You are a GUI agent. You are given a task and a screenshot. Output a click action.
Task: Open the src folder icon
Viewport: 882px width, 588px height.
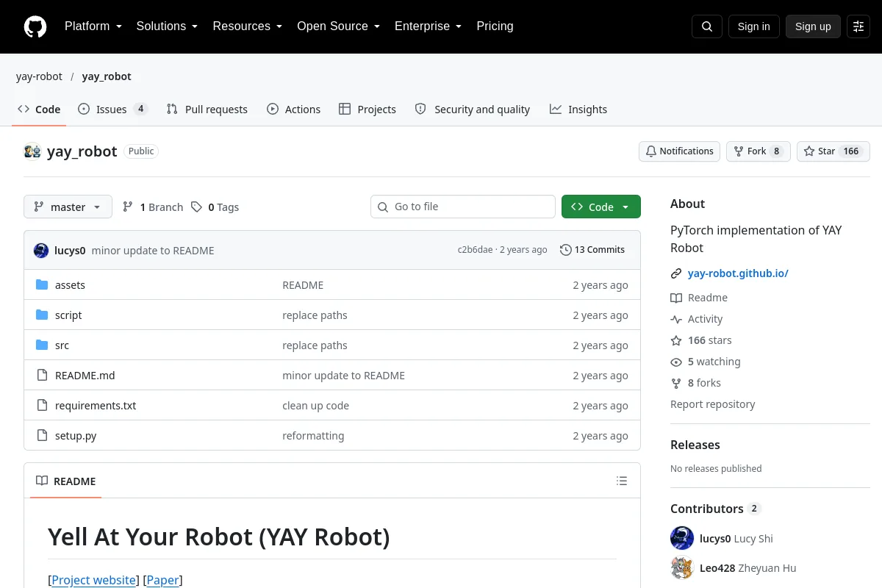(x=42, y=345)
